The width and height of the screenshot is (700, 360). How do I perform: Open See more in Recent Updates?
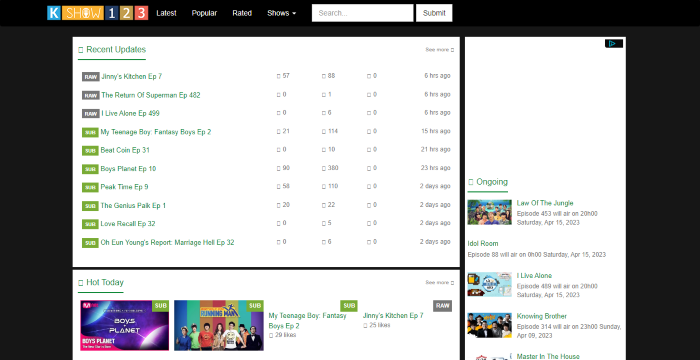(x=439, y=50)
